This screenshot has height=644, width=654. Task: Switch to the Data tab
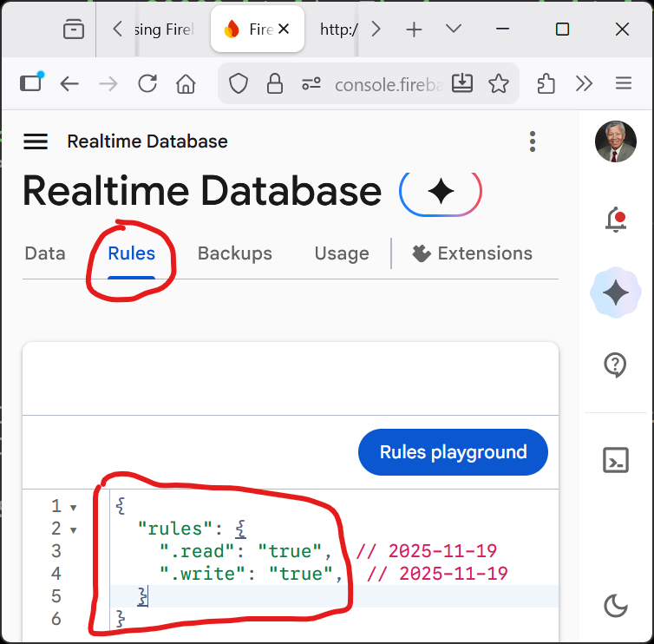click(x=45, y=253)
